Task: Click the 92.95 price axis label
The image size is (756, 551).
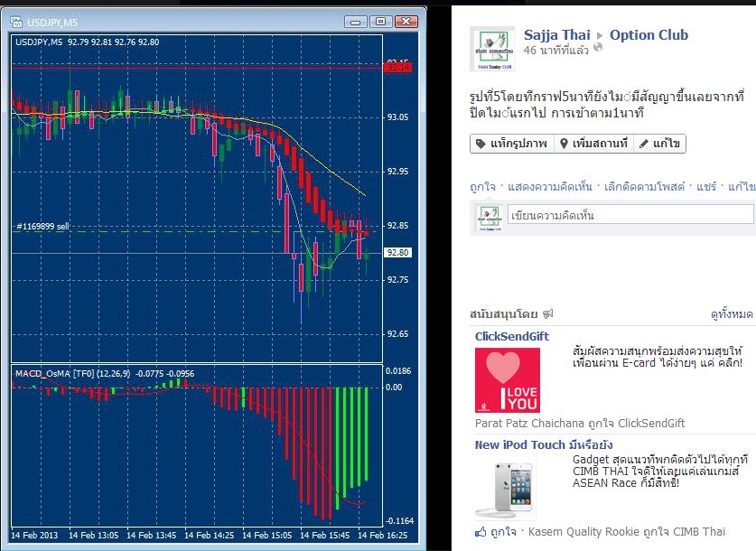Action: click(397, 171)
